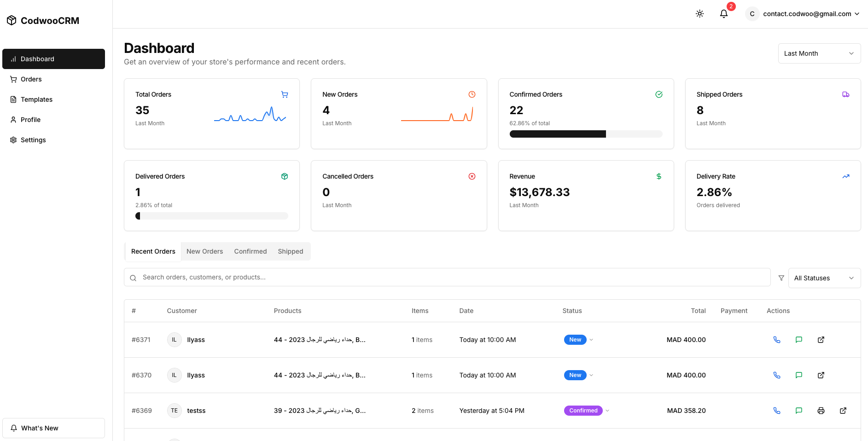Expand the account email menu chevron
This screenshot has height=441, width=868.
click(x=858, y=14)
